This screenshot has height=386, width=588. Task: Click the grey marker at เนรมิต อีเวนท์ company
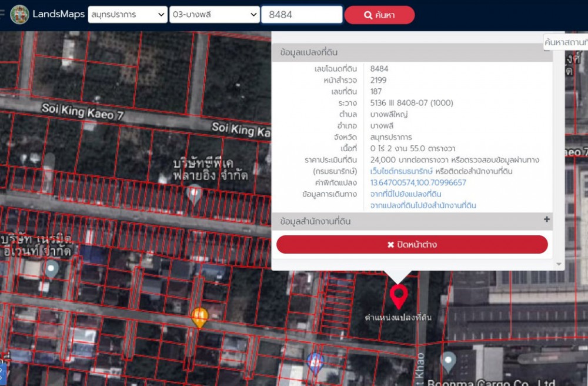(x=51, y=269)
